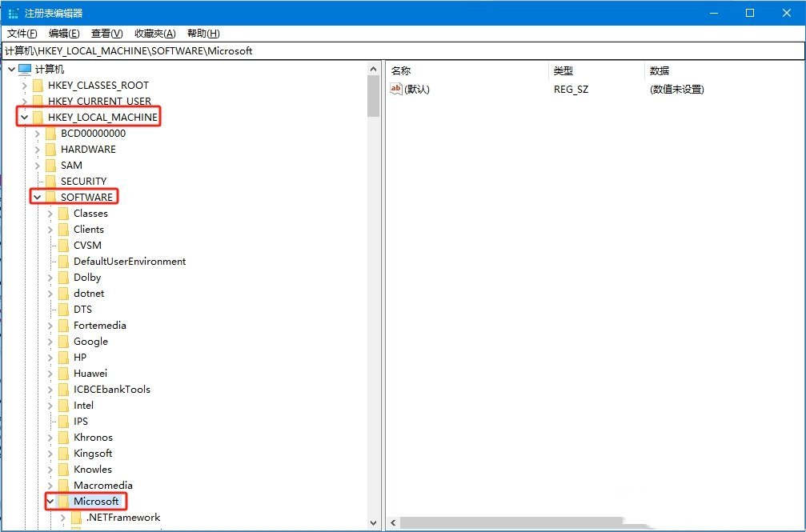Screen dimensions: 806x532
Task: Click the Huawei key folder icon
Action: (63, 374)
